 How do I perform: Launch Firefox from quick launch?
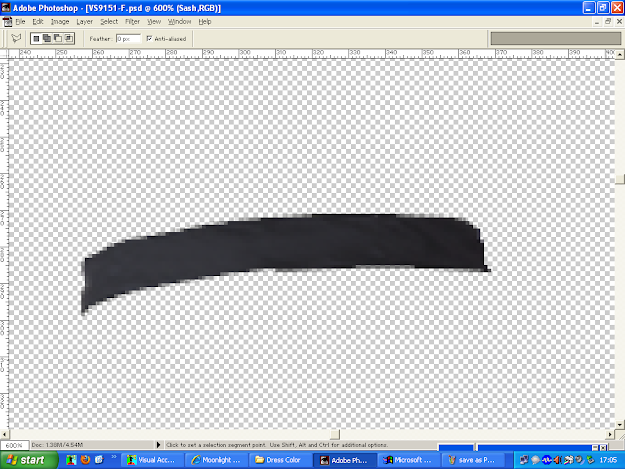tap(85, 460)
